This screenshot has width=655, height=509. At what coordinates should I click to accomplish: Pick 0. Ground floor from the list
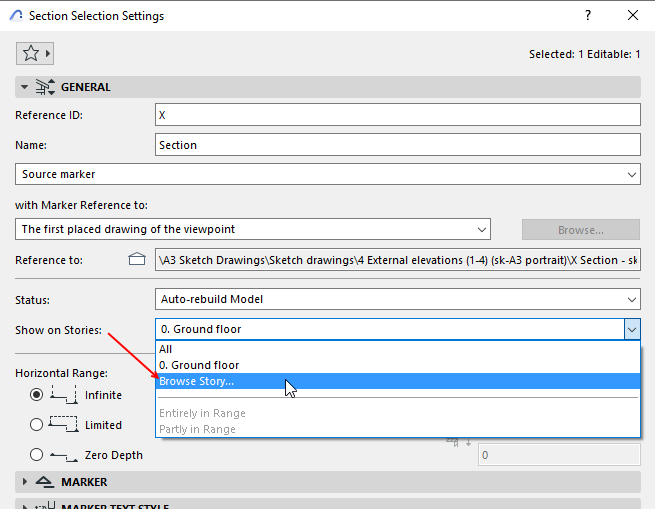[199, 365]
